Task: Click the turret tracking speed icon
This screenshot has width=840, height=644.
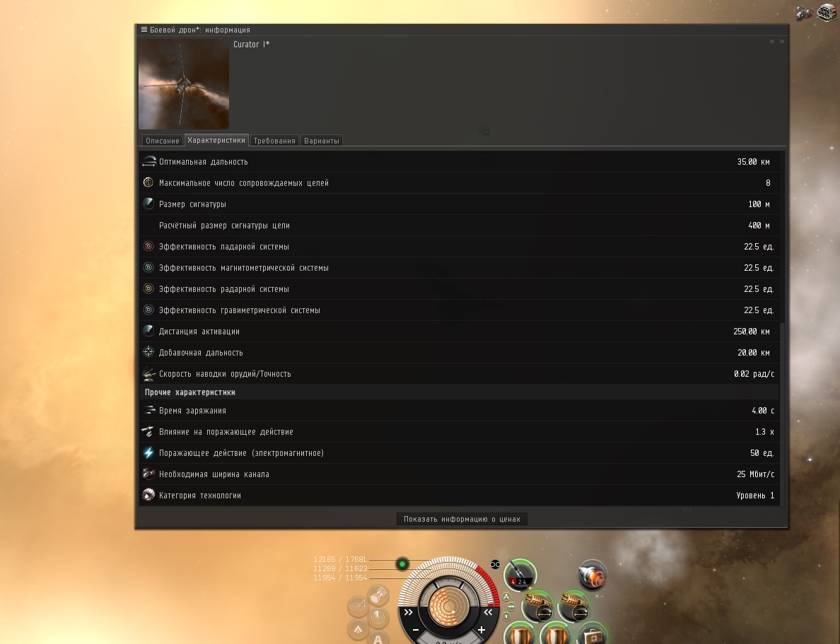Action: click(x=149, y=374)
